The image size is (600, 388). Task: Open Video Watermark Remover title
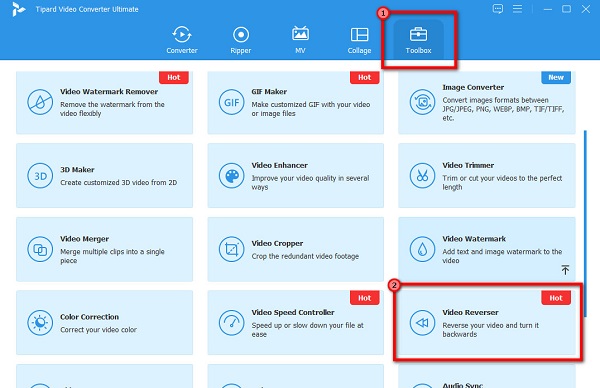pos(109,91)
